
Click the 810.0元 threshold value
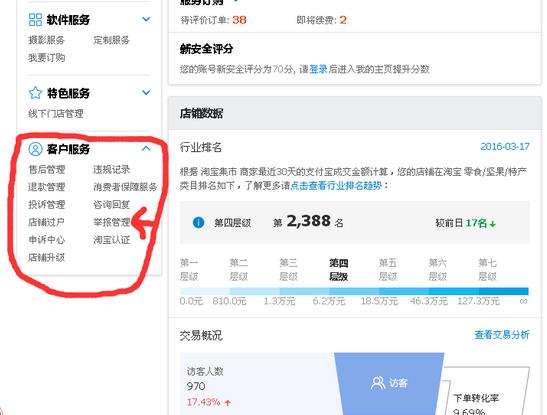[229, 301]
